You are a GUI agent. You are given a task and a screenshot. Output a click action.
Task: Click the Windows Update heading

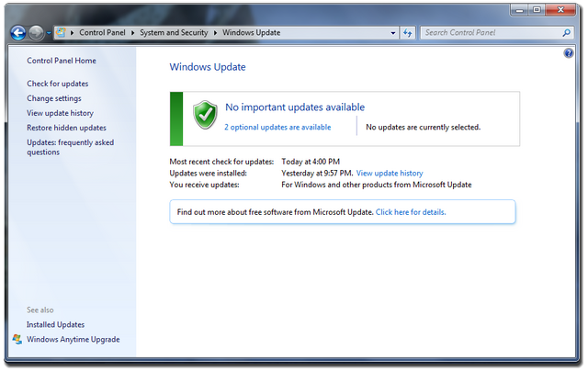pyautogui.click(x=208, y=67)
